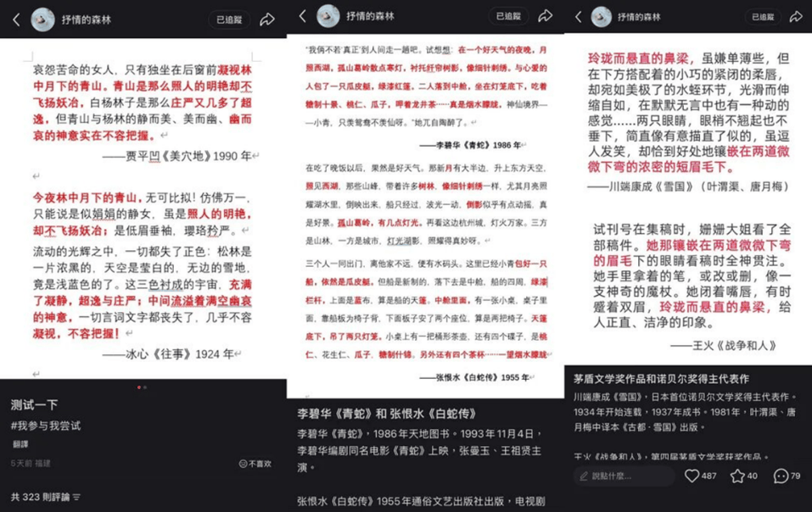Go back using the middle post's arrow
Screen dimensions: 812x512
[303, 16]
